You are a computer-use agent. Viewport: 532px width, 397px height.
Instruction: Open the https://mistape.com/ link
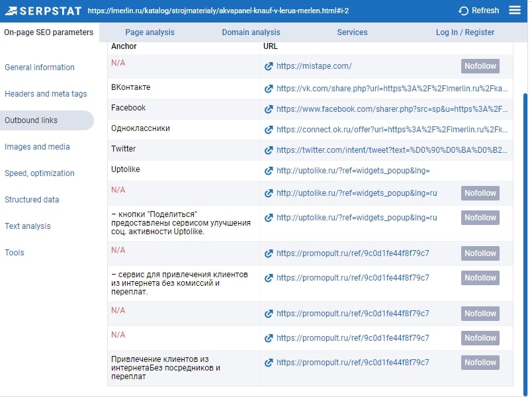coord(314,66)
